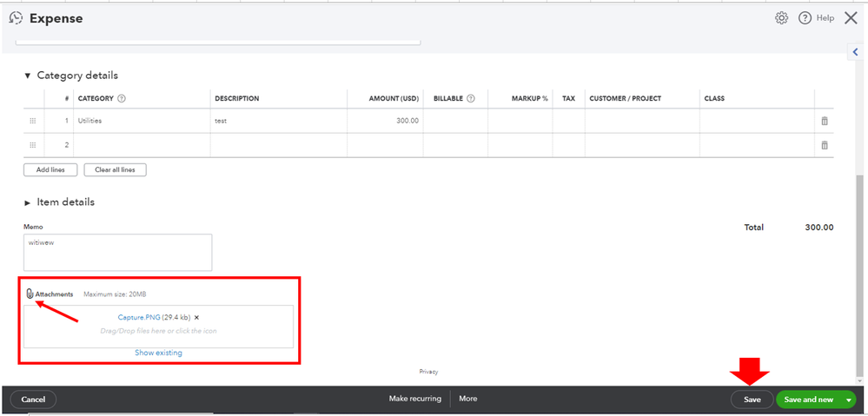Screen dimensions: 868x416
Task: Click the Cancel button
Action: pyautogui.click(x=33, y=399)
